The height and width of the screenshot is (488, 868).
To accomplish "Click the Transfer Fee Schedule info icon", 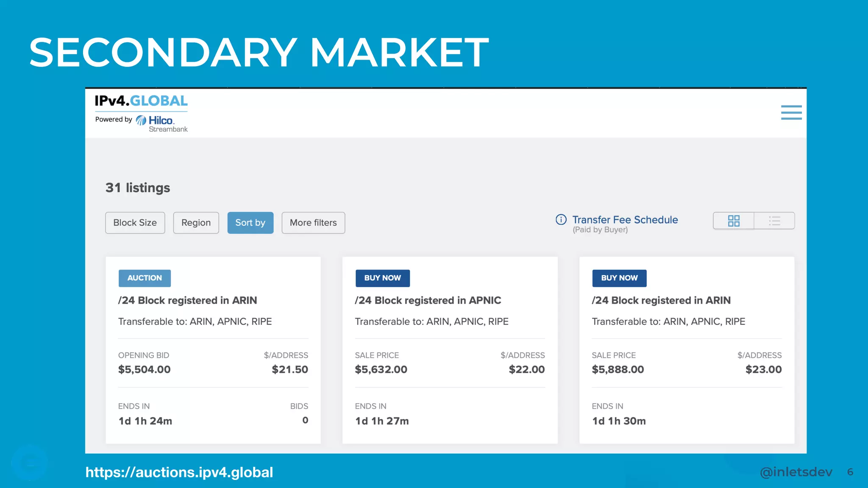I will pos(561,219).
